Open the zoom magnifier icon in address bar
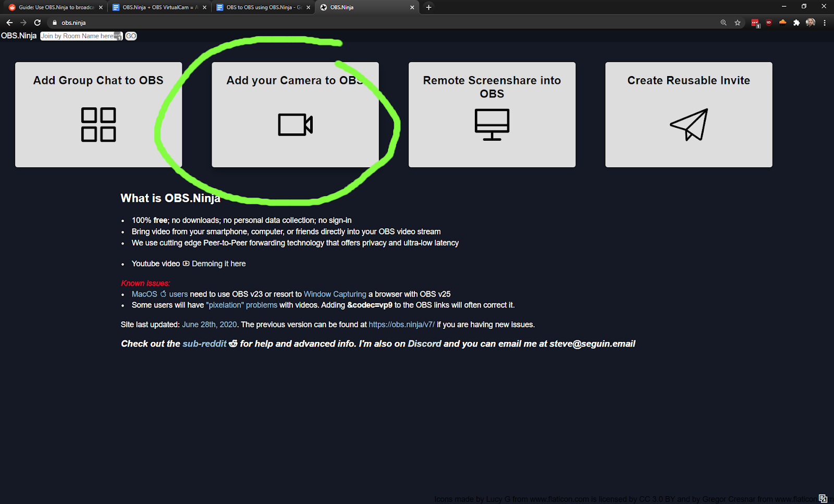The image size is (834, 504). [x=723, y=22]
